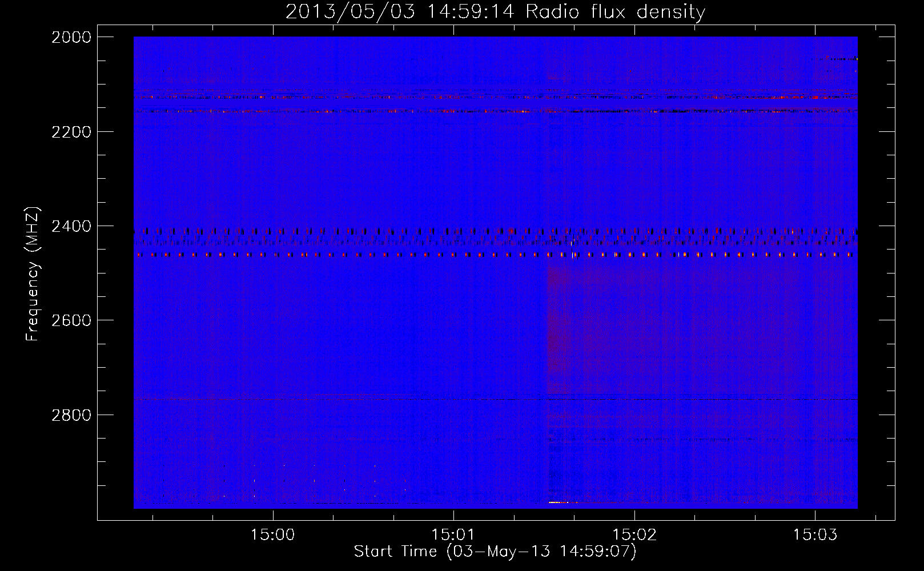
Task: Click the 'Frequency (MHZ)' y-axis title
Action: pos(33,274)
